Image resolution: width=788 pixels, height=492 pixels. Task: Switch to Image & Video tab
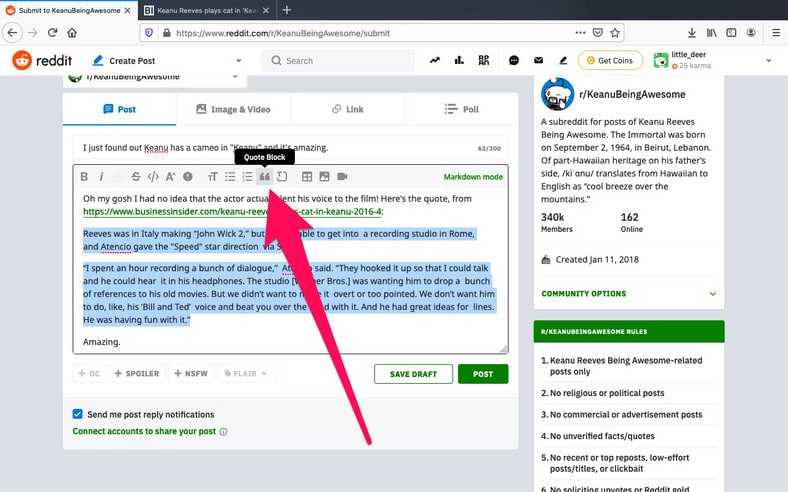233,109
